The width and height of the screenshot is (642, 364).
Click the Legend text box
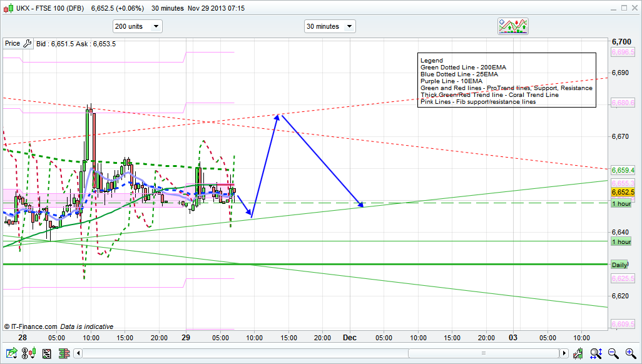507,81
